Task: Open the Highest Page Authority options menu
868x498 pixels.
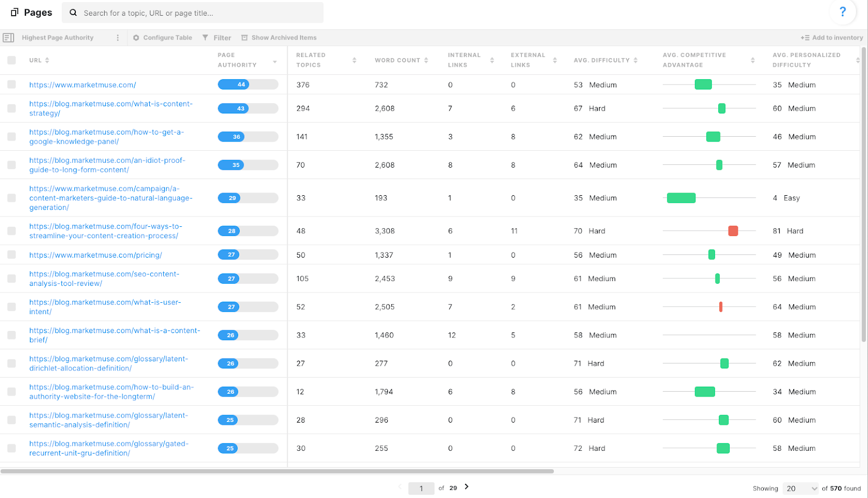Action: coord(117,37)
